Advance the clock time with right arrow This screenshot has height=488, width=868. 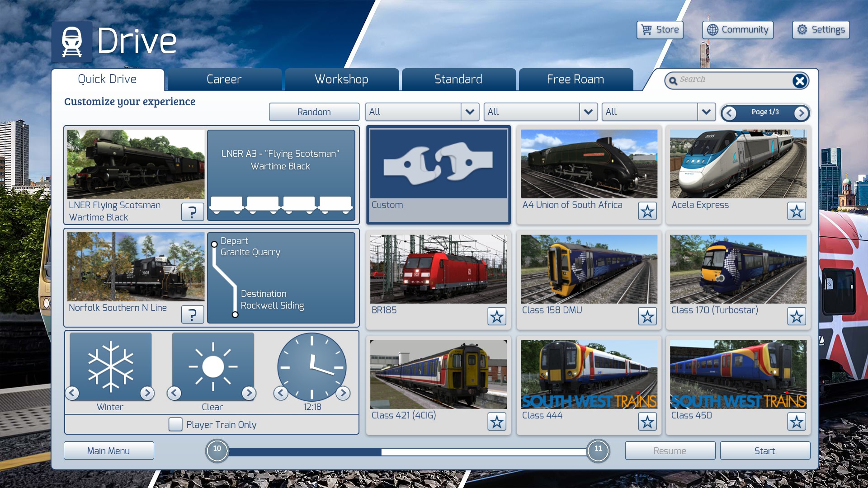coord(343,393)
